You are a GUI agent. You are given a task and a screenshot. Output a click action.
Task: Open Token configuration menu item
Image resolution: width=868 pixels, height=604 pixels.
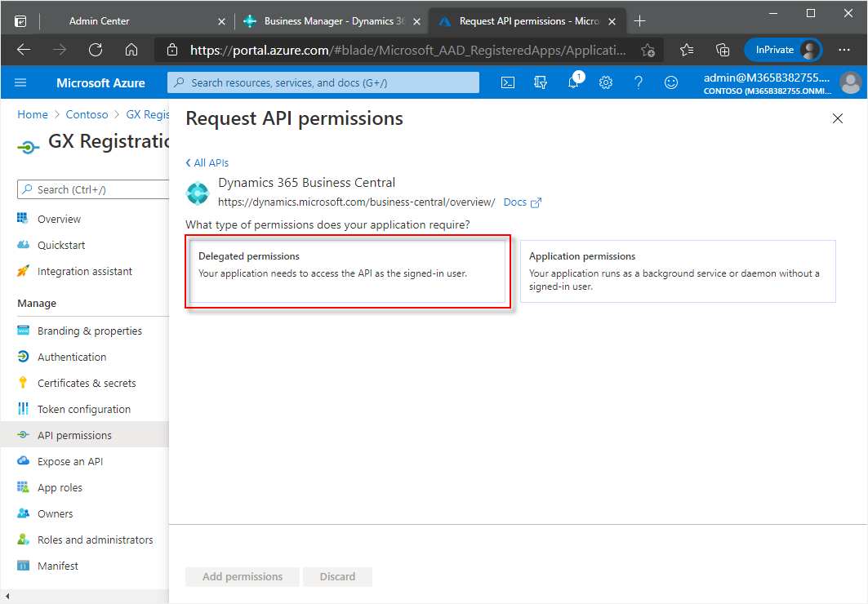84,409
